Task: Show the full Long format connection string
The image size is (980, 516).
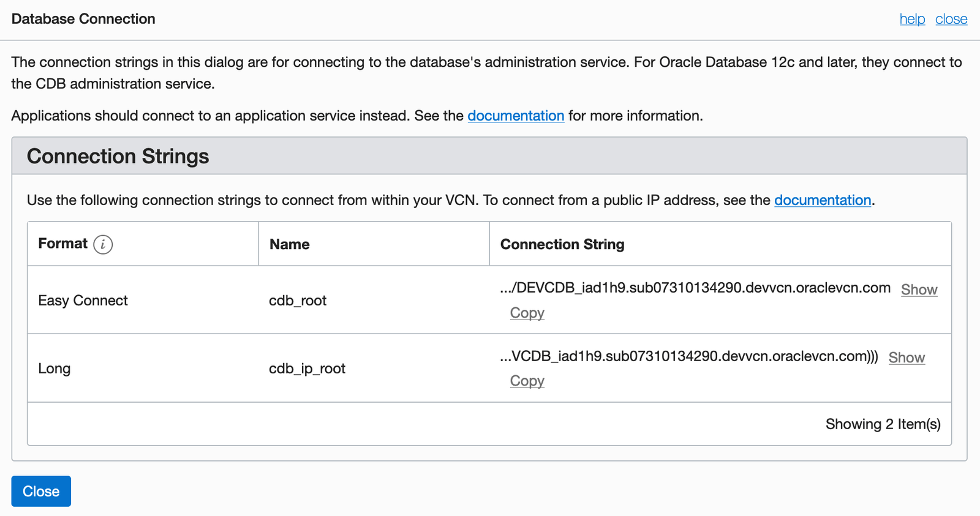Action: pos(907,357)
